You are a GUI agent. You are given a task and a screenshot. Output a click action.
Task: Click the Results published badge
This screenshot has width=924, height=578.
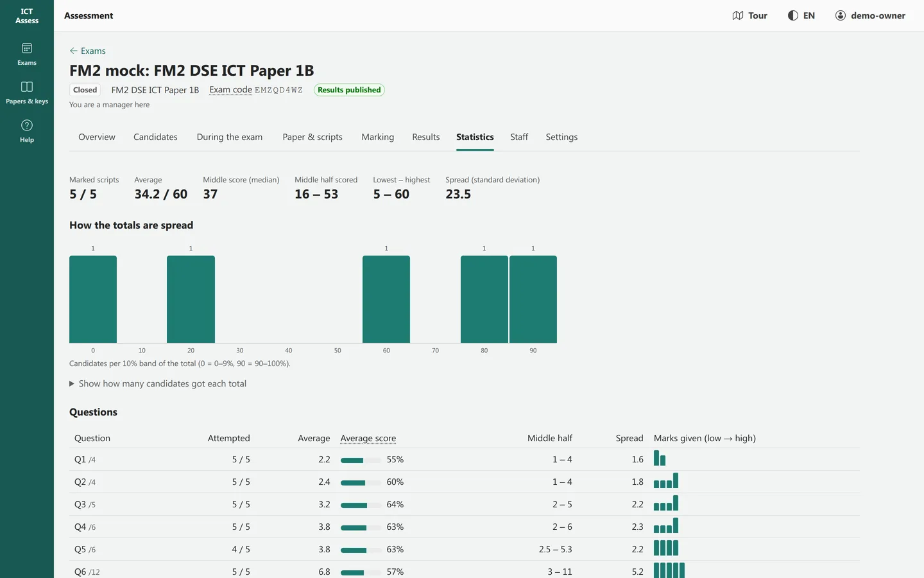point(349,90)
